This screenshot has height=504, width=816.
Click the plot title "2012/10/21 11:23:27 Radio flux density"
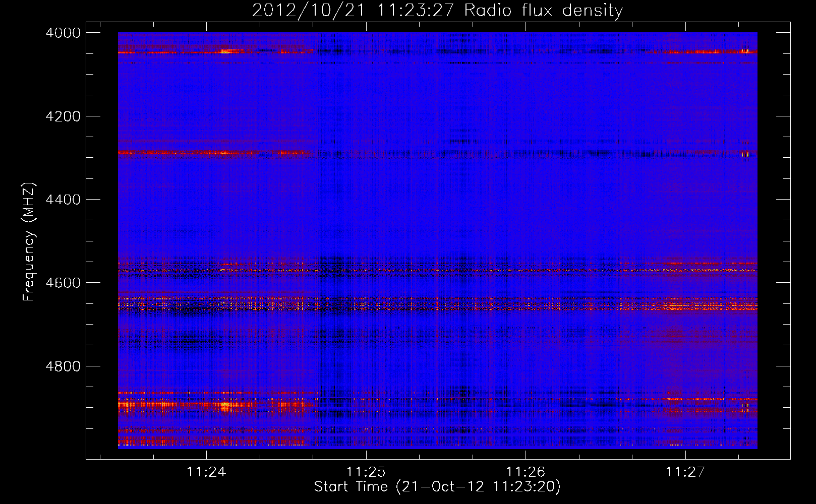pyautogui.click(x=437, y=10)
